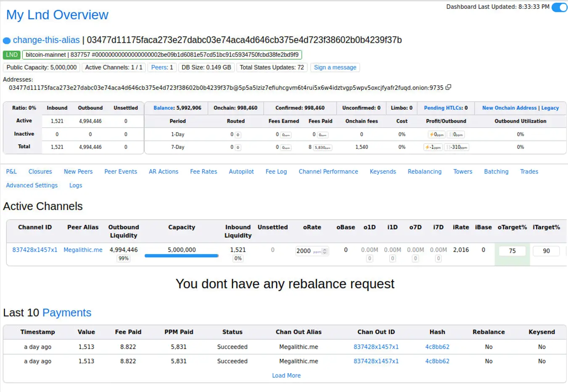Go to the Rebalancing page

tap(424, 171)
